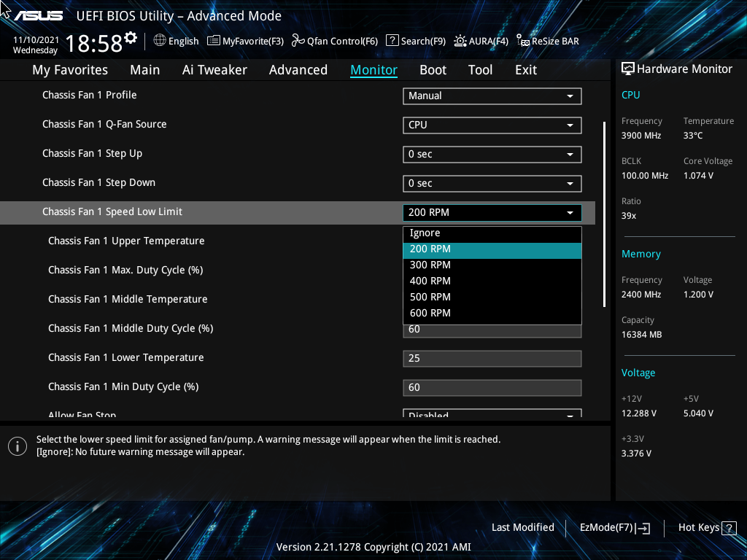The width and height of the screenshot is (747, 560).
Task: Click +12V reading 12.288 V
Action: [x=639, y=413]
